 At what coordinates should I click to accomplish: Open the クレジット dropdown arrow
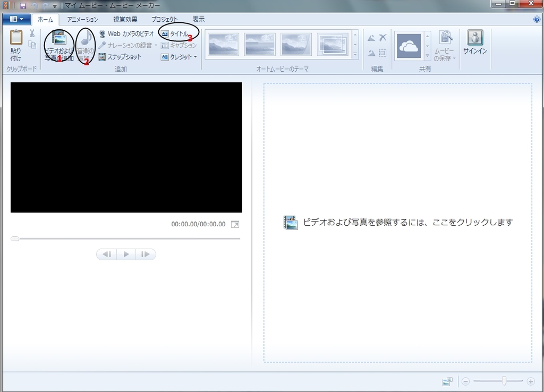(x=195, y=57)
